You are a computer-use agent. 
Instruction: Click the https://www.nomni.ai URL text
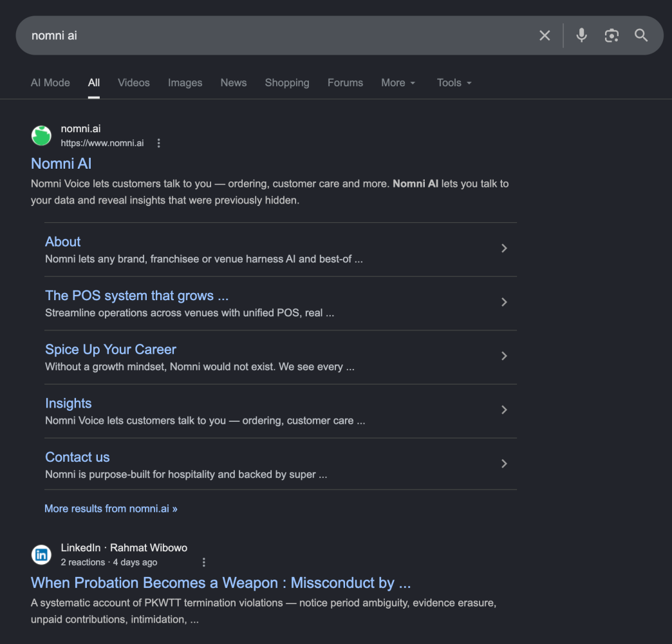coord(102,143)
